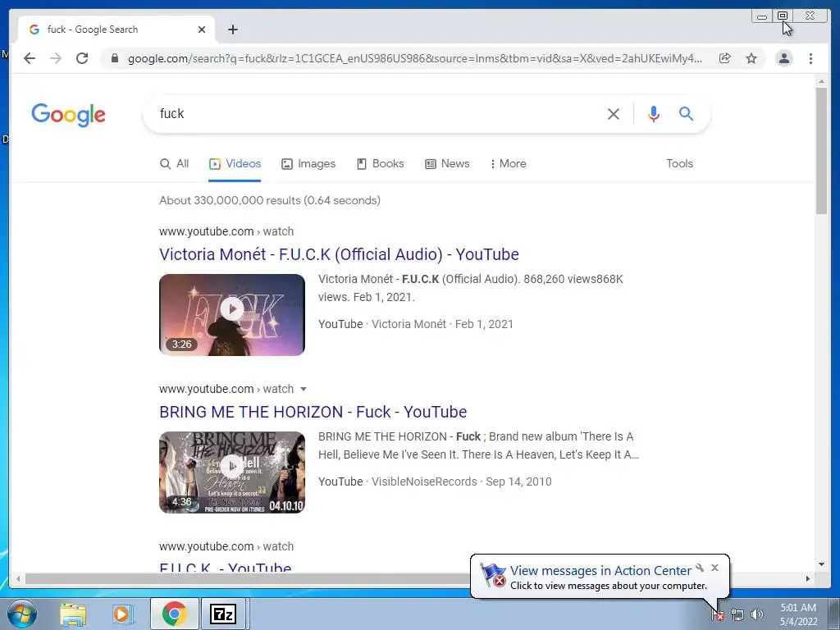The image size is (840, 630).
Task: Open volume control speaker icon
Action: tap(756, 615)
